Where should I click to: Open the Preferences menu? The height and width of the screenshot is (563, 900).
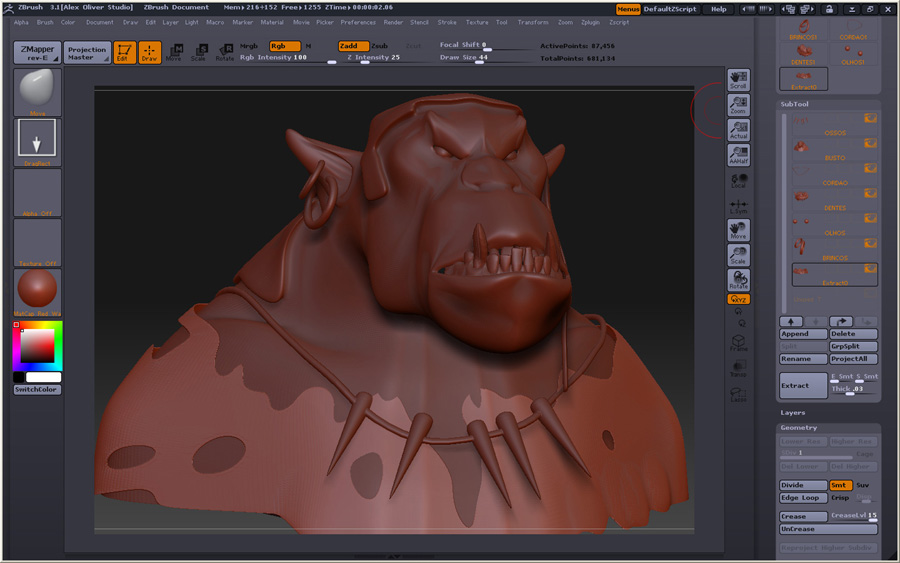coord(358,22)
